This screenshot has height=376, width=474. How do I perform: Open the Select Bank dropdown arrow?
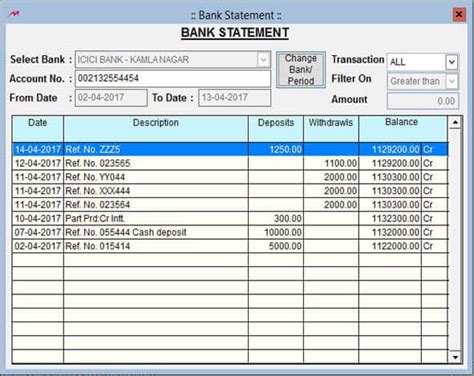pos(263,60)
